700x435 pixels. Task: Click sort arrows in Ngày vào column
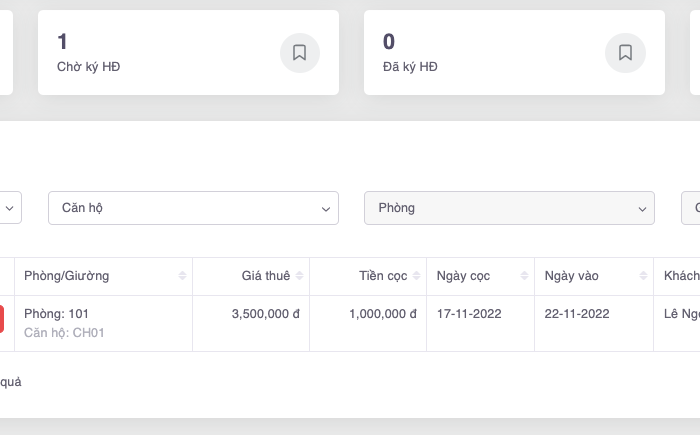coord(641,276)
